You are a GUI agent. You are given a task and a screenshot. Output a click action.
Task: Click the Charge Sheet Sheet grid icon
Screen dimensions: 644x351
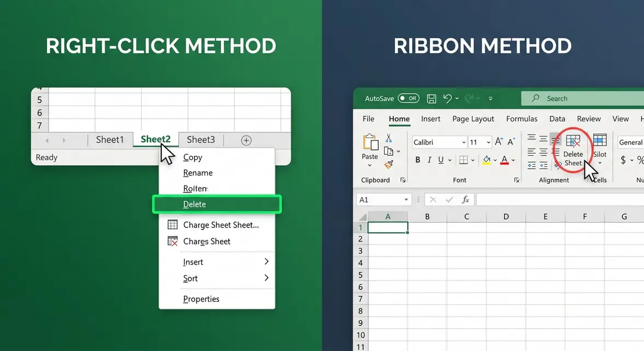click(172, 225)
